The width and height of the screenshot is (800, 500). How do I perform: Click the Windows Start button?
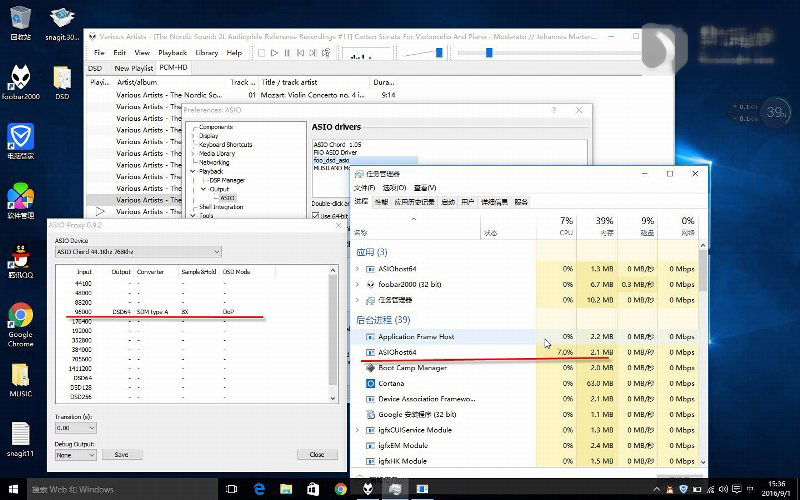13,489
